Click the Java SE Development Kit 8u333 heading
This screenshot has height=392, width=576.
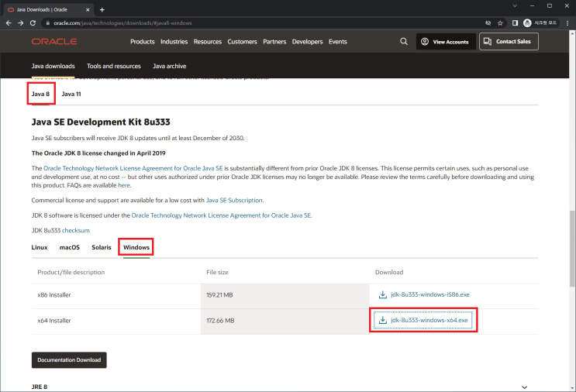101,122
